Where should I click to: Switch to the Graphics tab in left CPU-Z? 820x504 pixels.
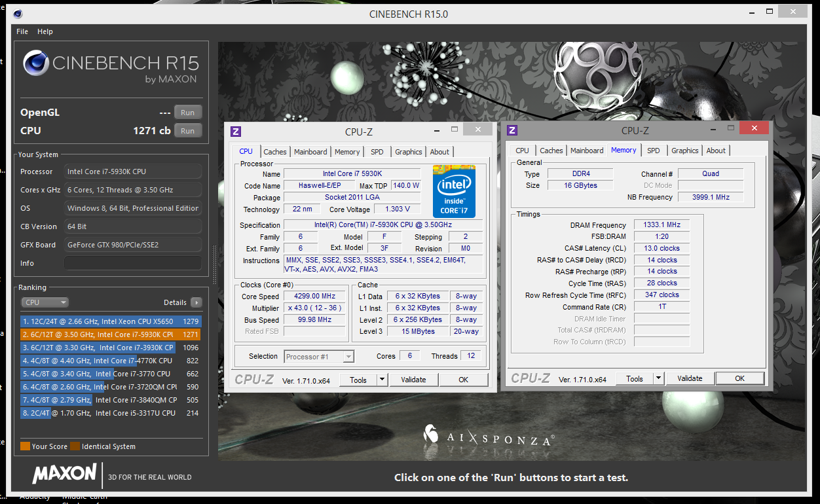tap(408, 151)
